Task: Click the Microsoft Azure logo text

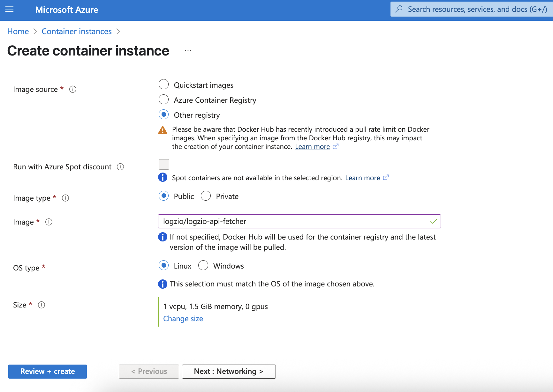Action: [67, 10]
